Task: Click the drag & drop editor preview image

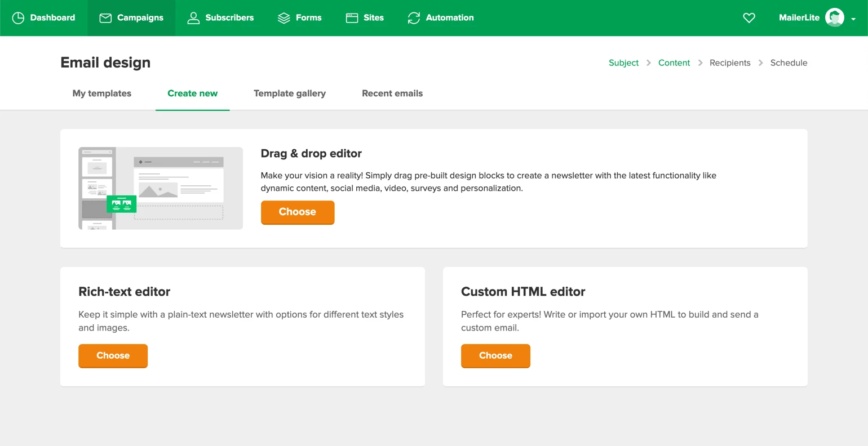Action: point(161,188)
